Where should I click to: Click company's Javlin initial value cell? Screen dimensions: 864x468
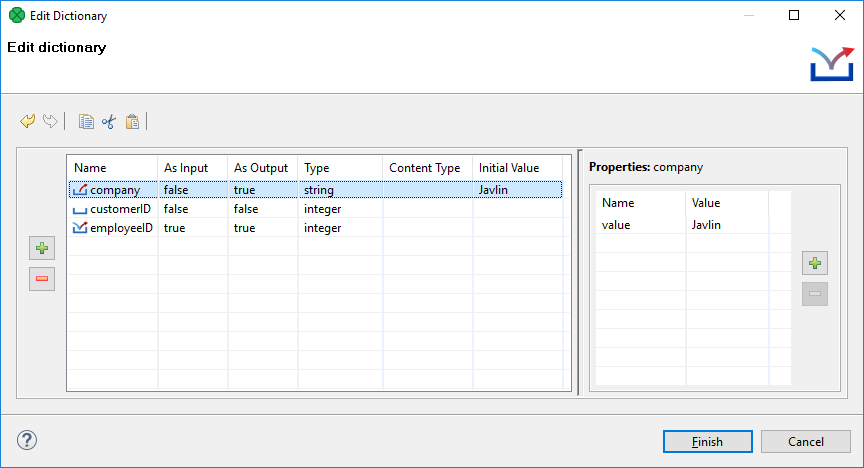(x=517, y=190)
